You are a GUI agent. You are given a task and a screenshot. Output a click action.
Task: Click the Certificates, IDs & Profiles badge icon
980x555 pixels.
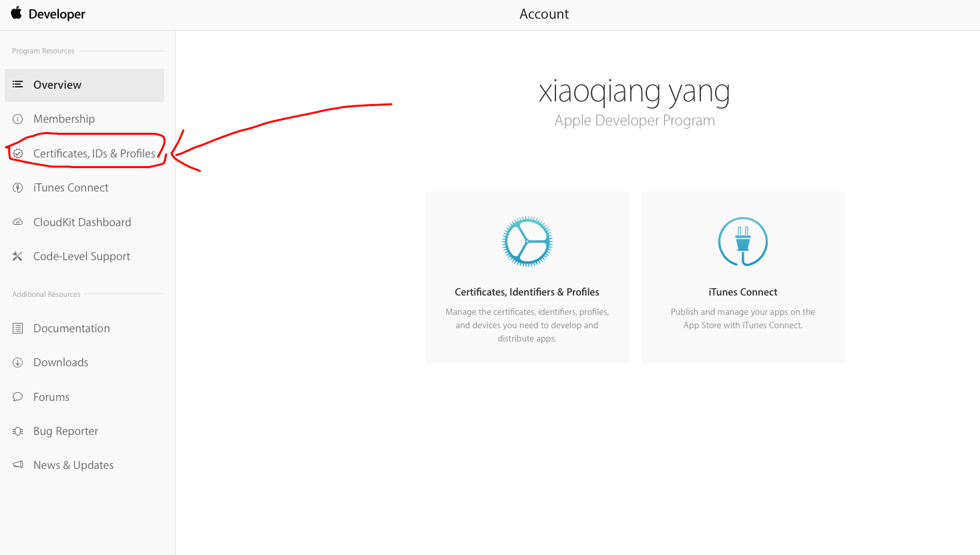18,153
